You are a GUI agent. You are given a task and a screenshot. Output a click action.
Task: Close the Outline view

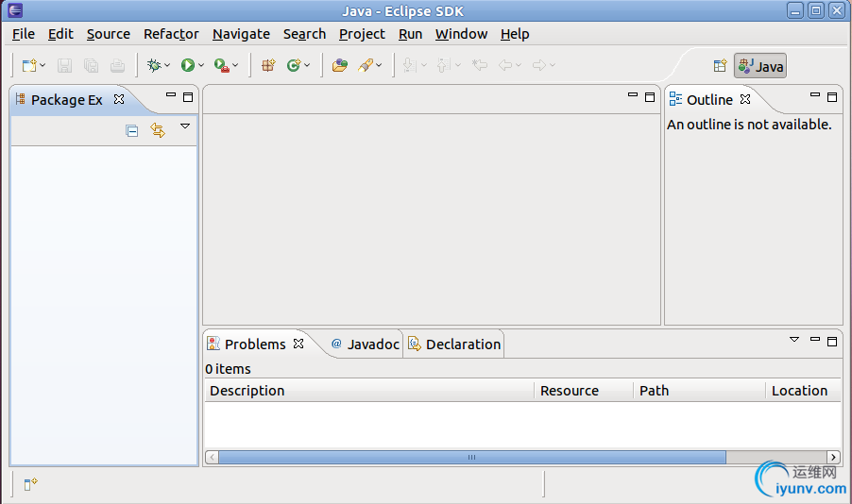[745, 99]
